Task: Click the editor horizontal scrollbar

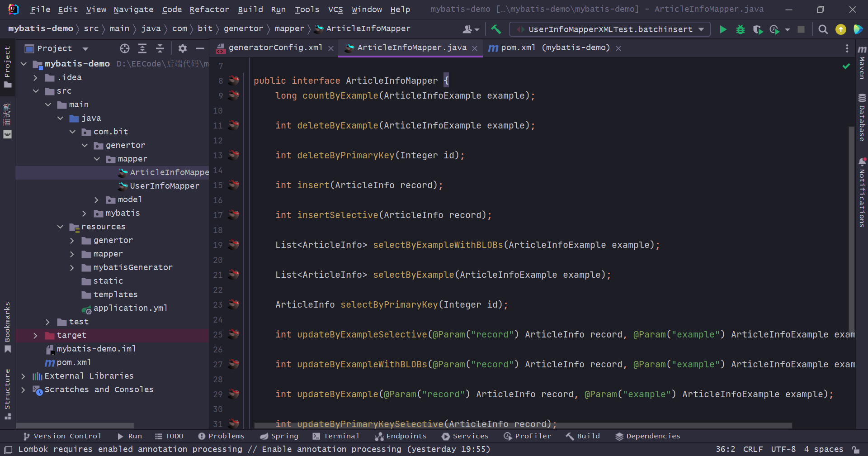Action: (x=523, y=426)
